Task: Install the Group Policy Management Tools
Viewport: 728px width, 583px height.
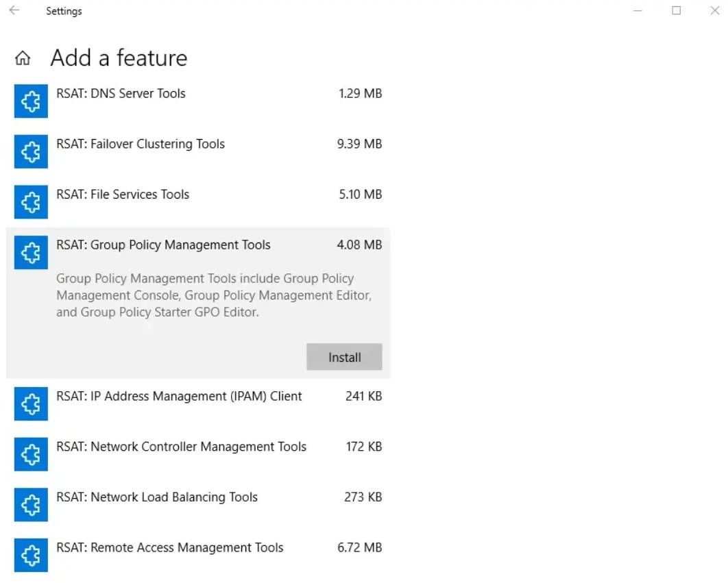Action: point(344,357)
